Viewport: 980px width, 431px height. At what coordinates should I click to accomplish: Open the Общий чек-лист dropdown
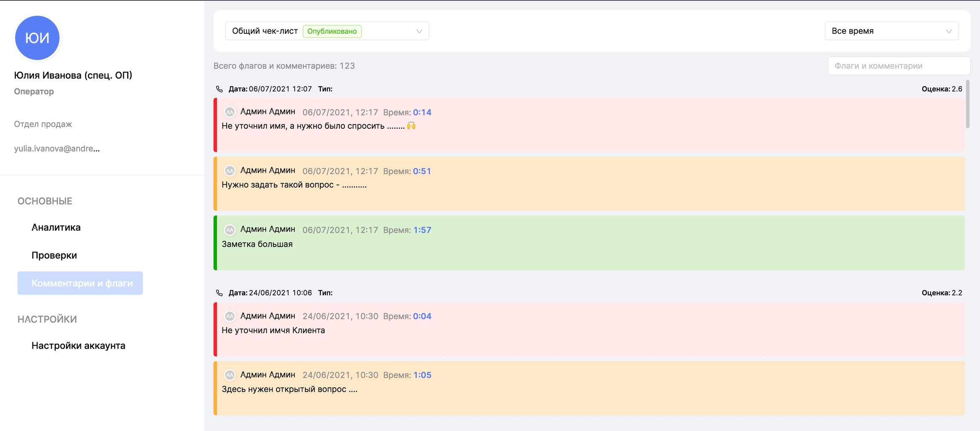point(326,31)
